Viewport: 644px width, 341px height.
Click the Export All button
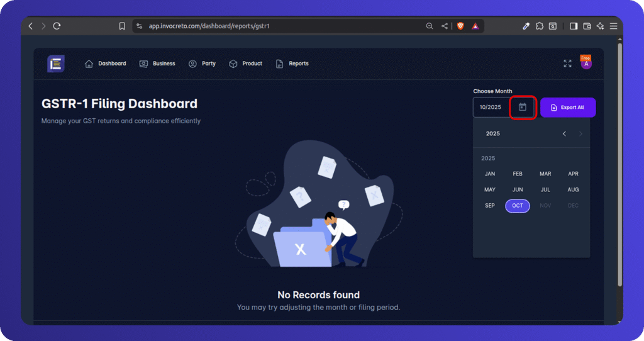(568, 107)
